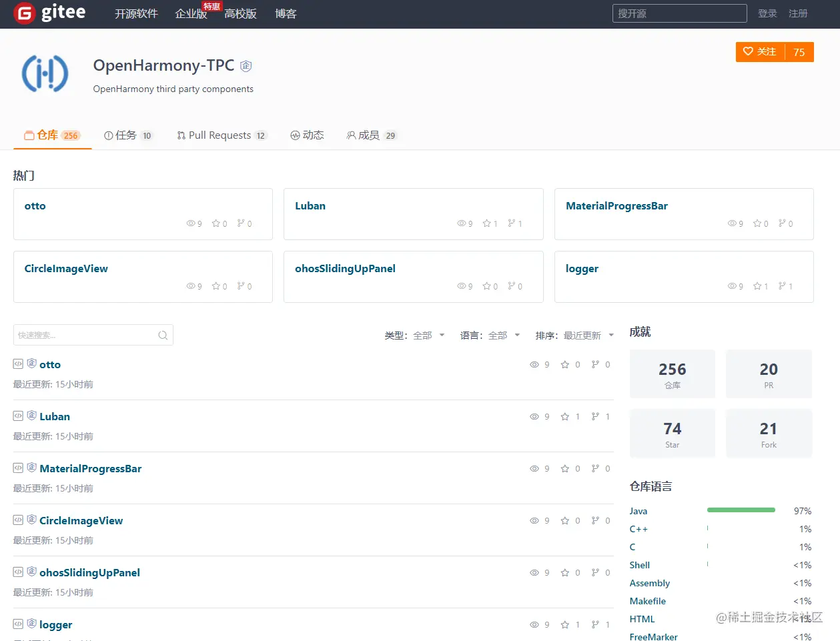Switch to the Pull Requests tab
The height and width of the screenshot is (641, 840).
[x=222, y=135]
